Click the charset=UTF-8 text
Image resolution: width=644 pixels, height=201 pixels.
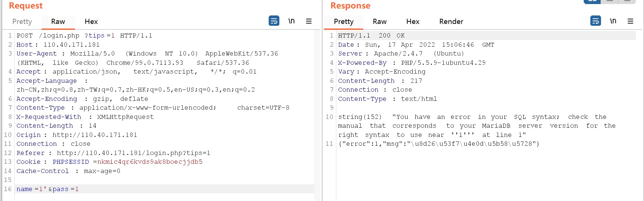click(x=263, y=108)
